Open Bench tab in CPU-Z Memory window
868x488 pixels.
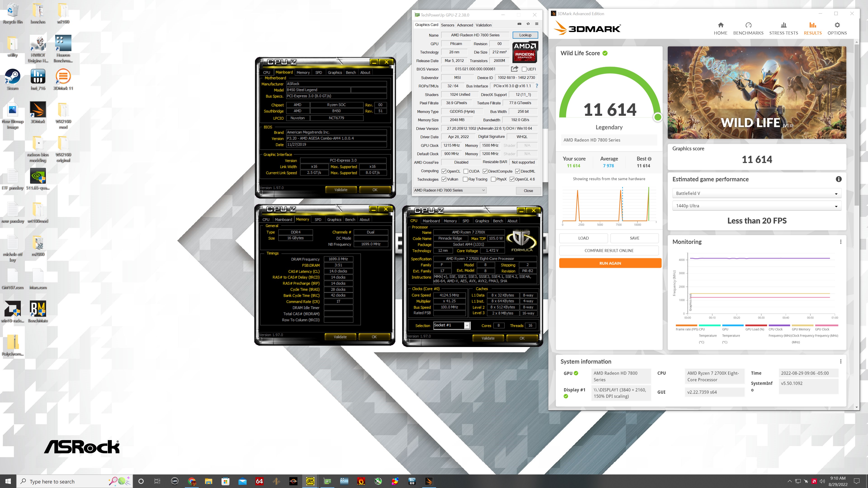click(x=350, y=220)
